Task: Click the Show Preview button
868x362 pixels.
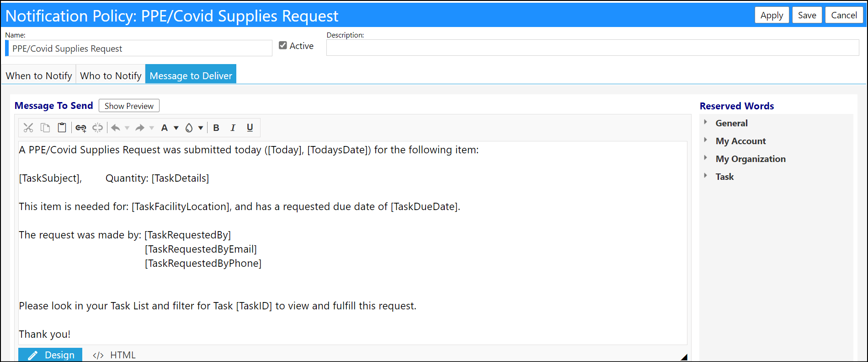Action: pyautogui.click(x=129, y=106)
